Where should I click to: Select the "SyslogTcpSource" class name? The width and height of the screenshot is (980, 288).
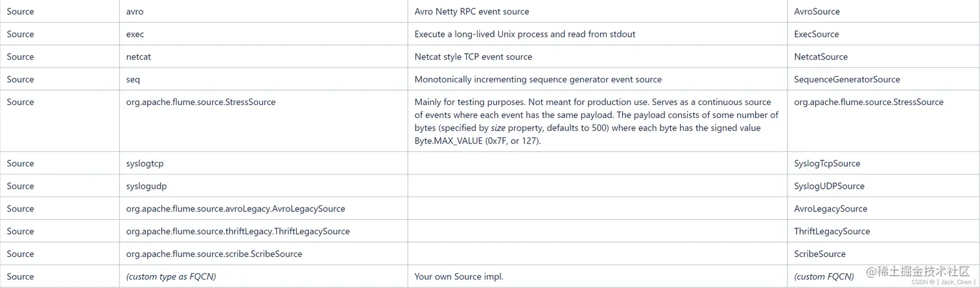pos(827,163)
